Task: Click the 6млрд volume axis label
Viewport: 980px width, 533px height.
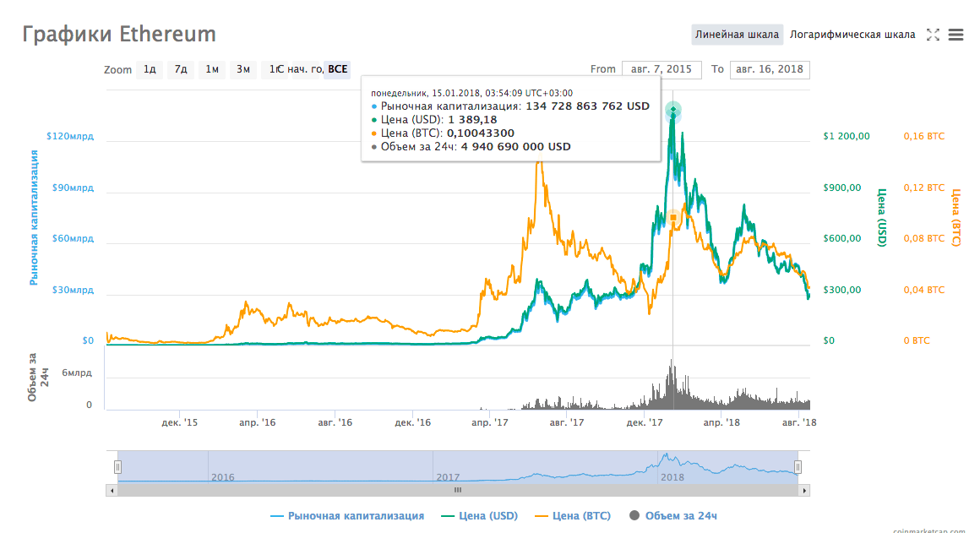Action: point(77,373)
